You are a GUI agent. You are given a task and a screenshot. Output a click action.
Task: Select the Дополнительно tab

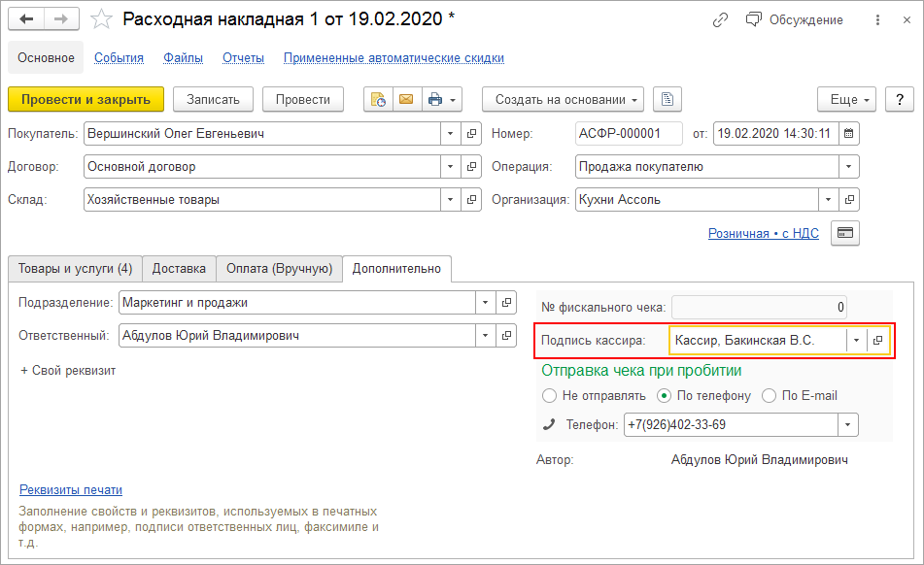point(396,268)
